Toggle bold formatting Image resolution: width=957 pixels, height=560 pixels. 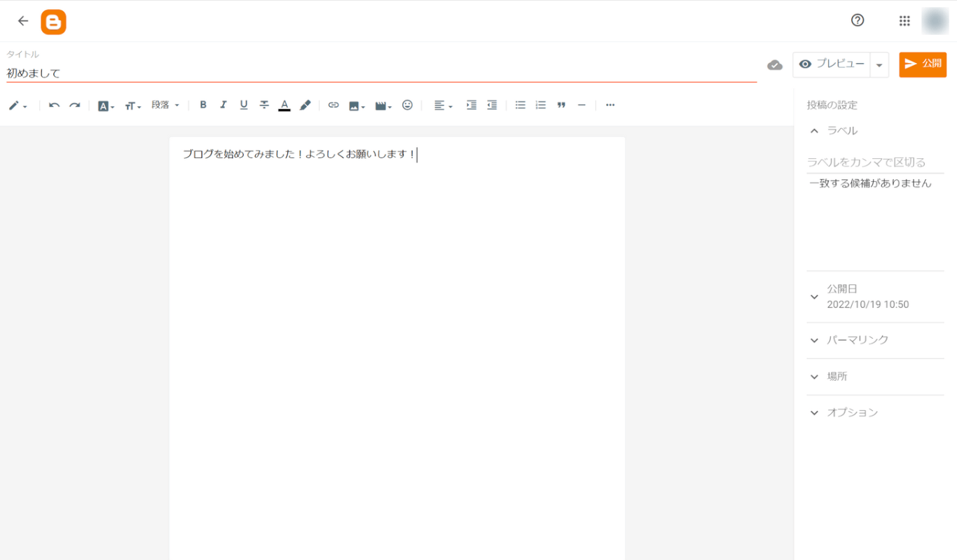(203, 105)
